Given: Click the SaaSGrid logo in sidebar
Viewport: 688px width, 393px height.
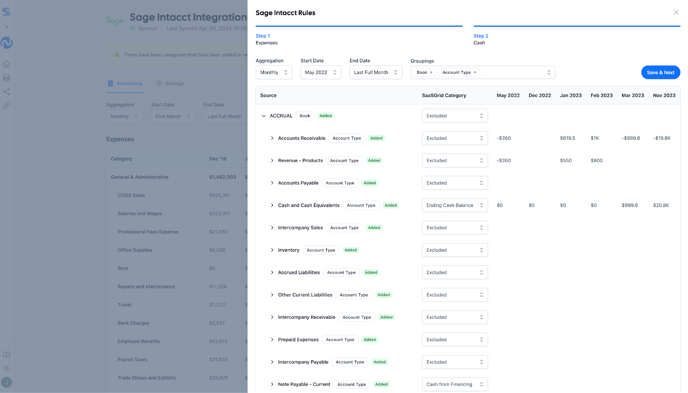Looking at the screenshot, I should pyautogui.click(x=7, y=11).
